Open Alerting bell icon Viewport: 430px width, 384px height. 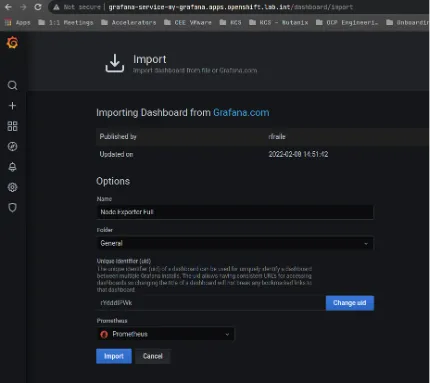tap(12, 167)
